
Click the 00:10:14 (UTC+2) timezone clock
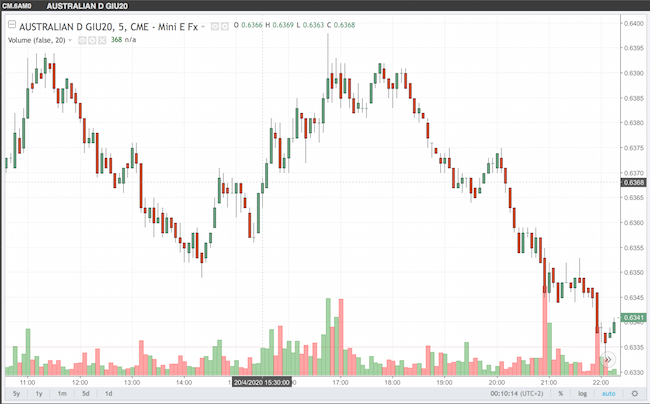(517, 394)
